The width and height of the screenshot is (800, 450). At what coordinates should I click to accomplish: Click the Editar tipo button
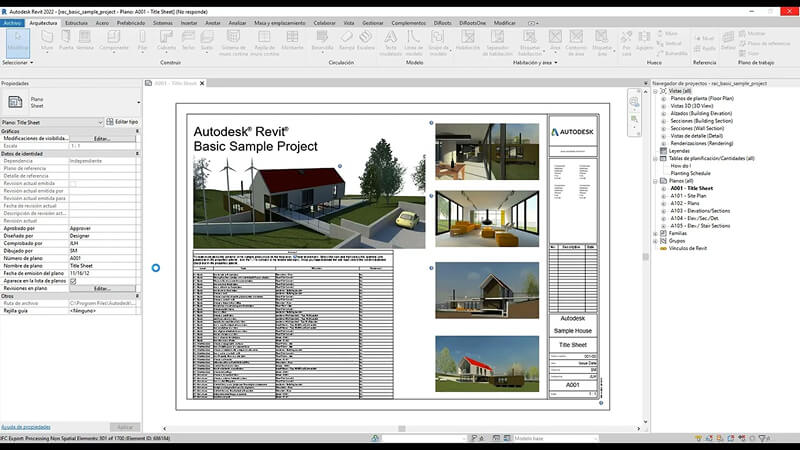[122, 122]
